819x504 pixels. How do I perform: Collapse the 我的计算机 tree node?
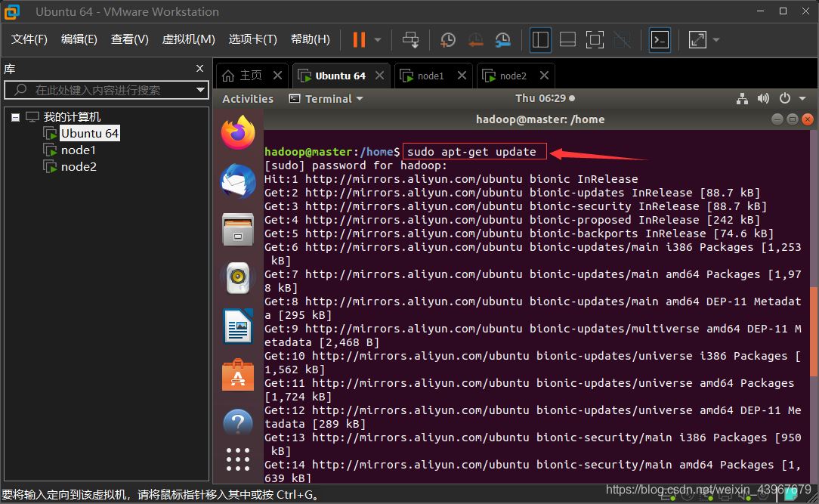pos(15,117)
